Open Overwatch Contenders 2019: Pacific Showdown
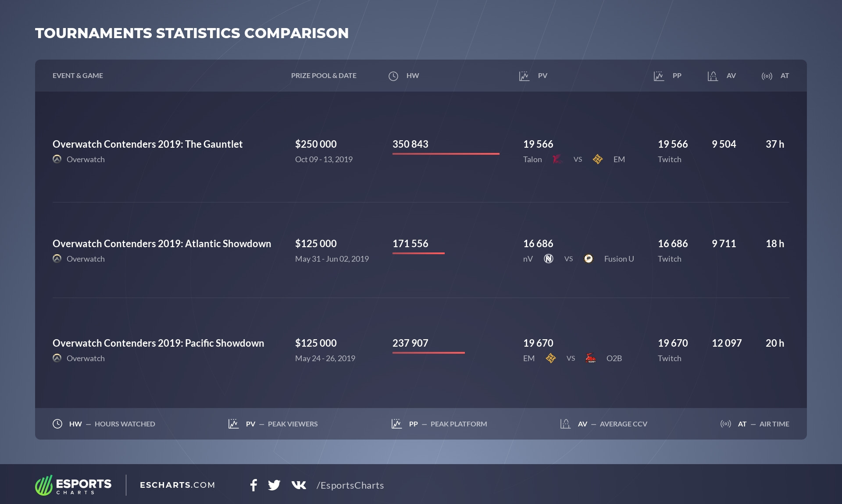The height and width of the screenshot is (504, 842). point(158,343)
